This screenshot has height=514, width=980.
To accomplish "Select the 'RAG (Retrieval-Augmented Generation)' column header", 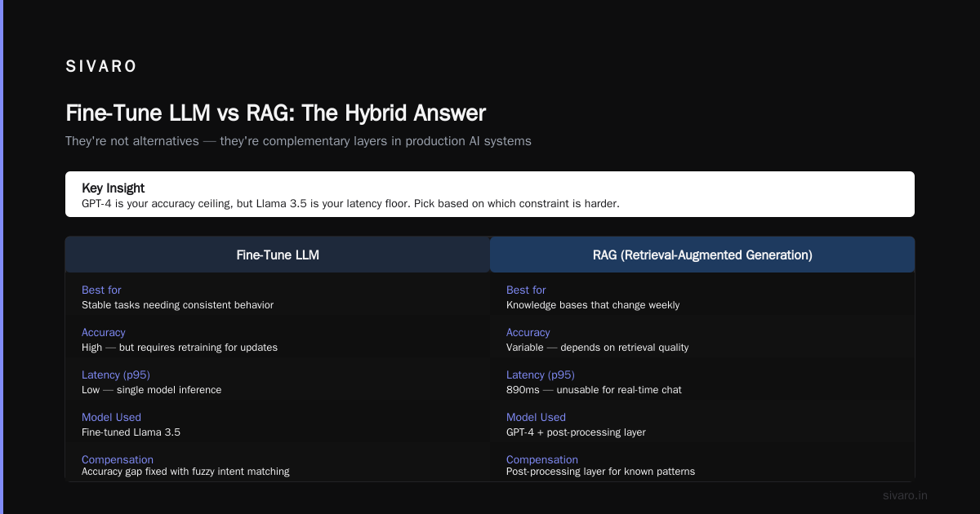I will click(x=702, y=255).
